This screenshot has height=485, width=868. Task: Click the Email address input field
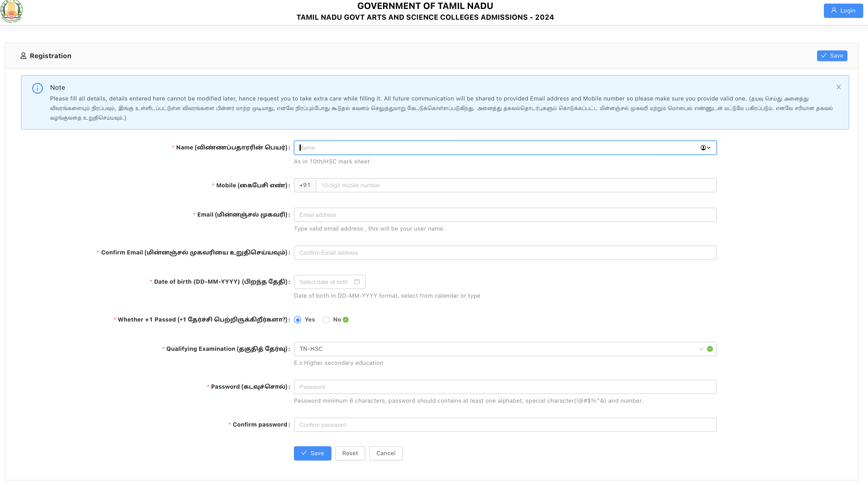[x=505, y=215]
